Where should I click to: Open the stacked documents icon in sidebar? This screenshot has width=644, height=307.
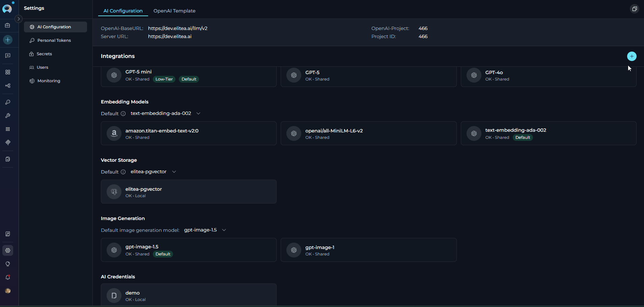point(8,159)
